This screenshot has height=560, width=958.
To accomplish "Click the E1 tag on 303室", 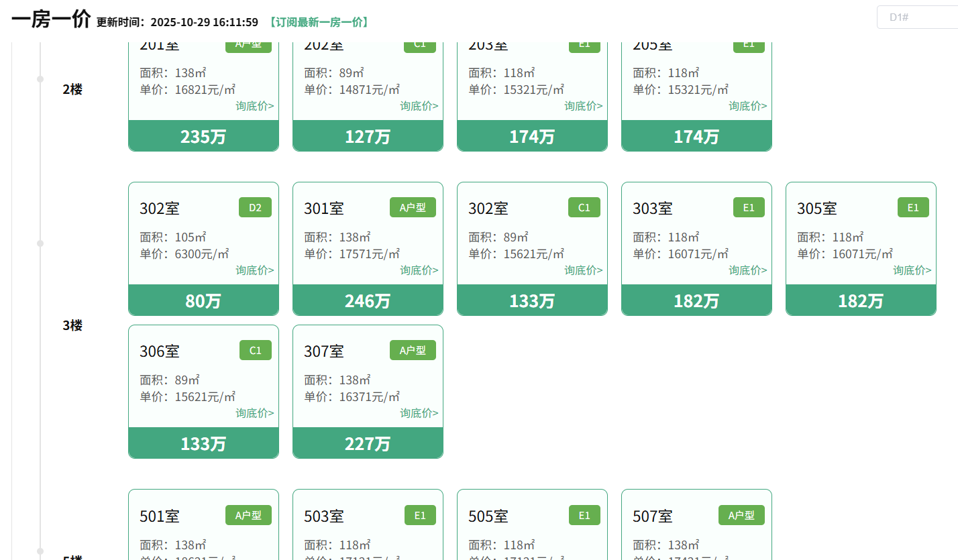I will pos(749,208).
